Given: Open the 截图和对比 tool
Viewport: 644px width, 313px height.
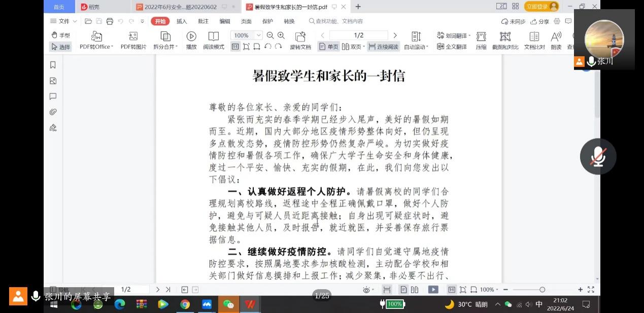Looking at the screenshot, I should click(x=505, y=37).
